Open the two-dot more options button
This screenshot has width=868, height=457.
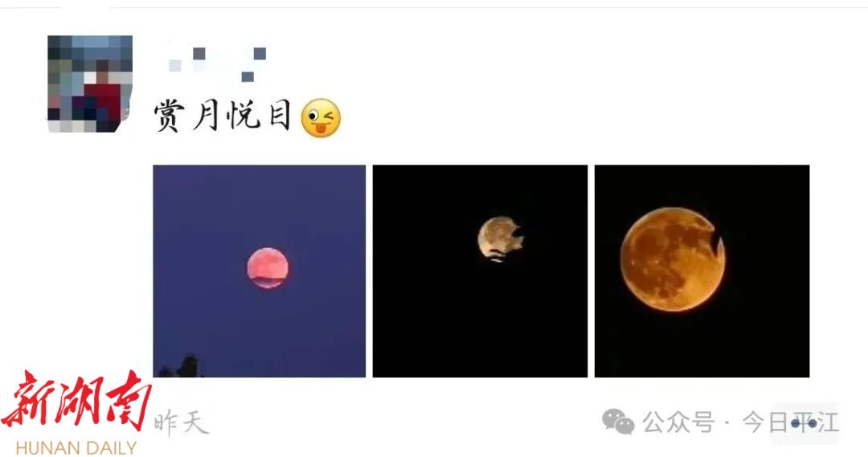coord(805,424)
